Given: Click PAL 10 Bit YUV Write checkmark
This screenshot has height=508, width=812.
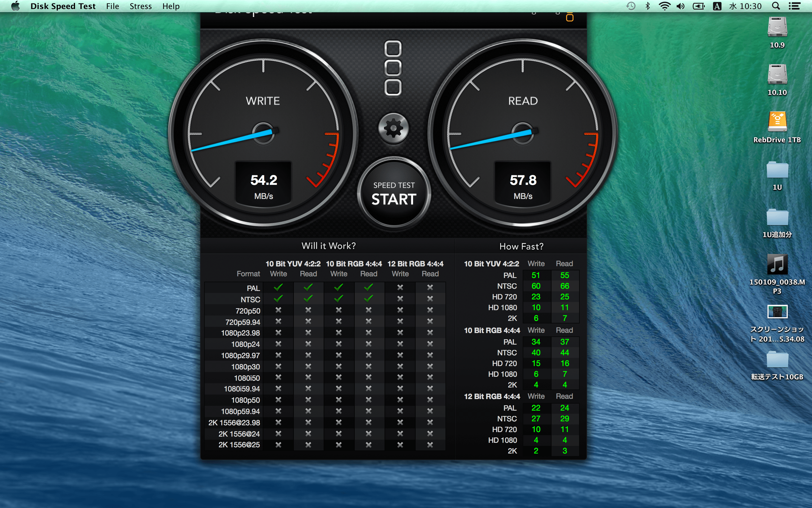Looking at the screenshot, I should click(x=278, y=288).
